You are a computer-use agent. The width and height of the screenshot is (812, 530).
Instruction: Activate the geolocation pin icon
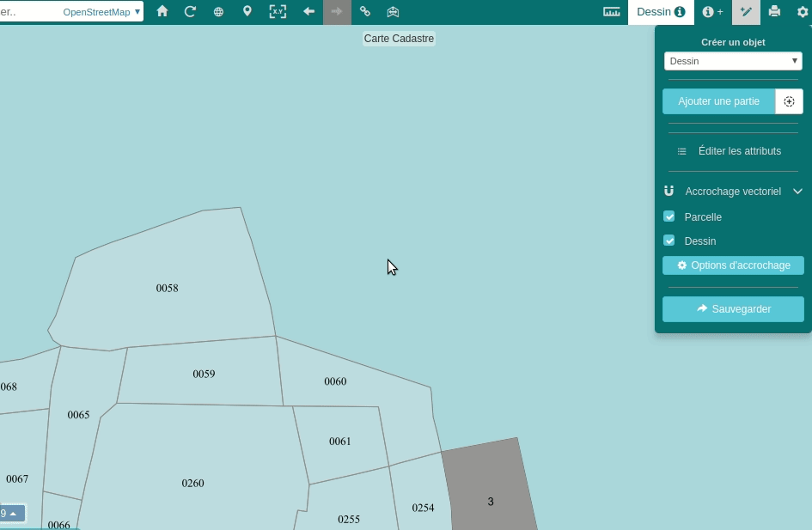point(247,11)
